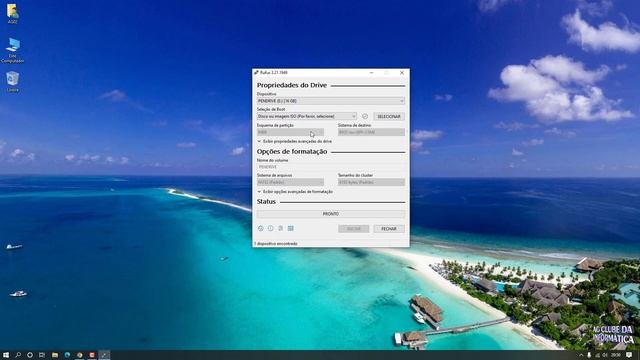640x360 pixels.
Task: Select the Lixeira recycle bin icon
Action: click(x=13, y=82)
